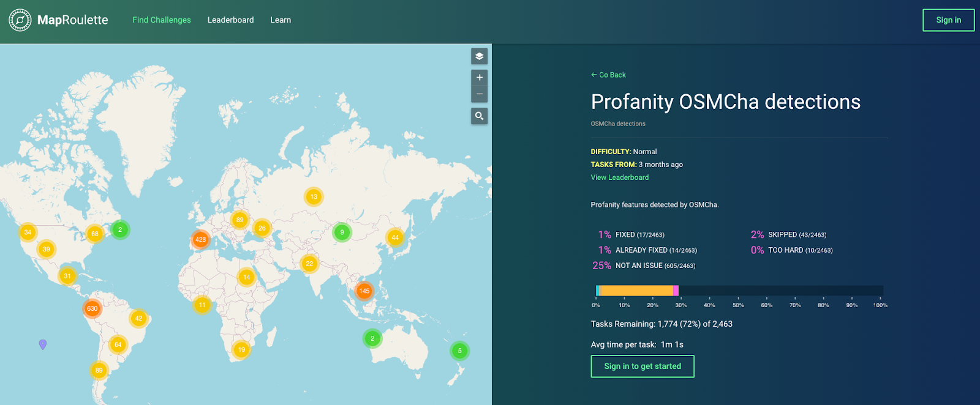Click the cluster marker labeled 42
The height and width of the screenshot is (405, 980).
pyautogui.click(x=138, y=318)
